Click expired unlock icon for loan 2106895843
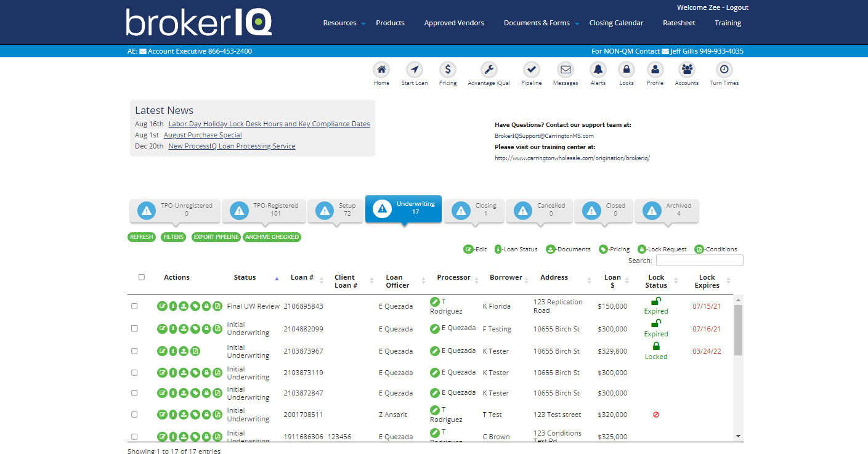Viewport: 868px width, 454px height. (656, 301)
